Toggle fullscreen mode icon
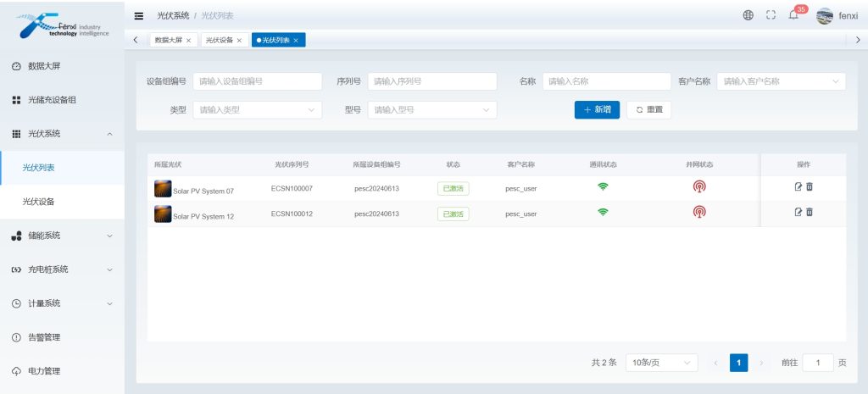The image size is (868, 394). coord(771,15)
